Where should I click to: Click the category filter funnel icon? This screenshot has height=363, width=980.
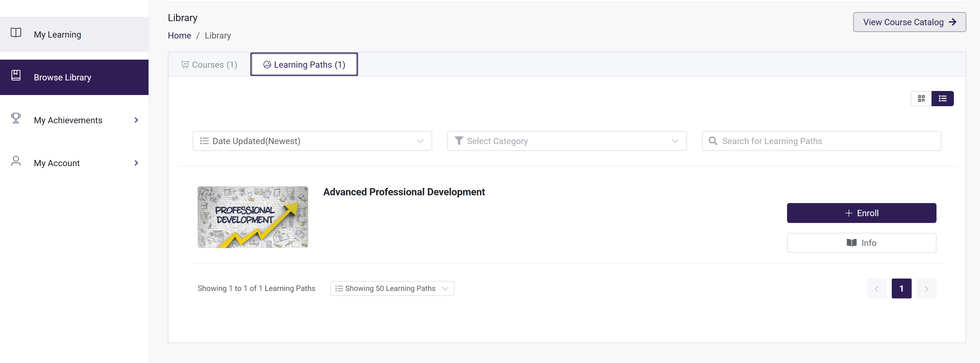[x=459, y=141]
